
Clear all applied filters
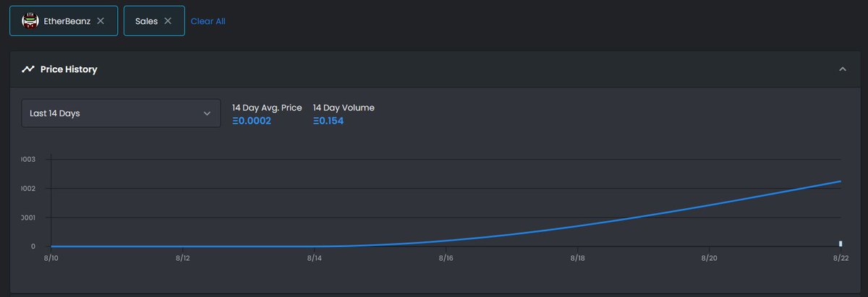pos(208,22)
